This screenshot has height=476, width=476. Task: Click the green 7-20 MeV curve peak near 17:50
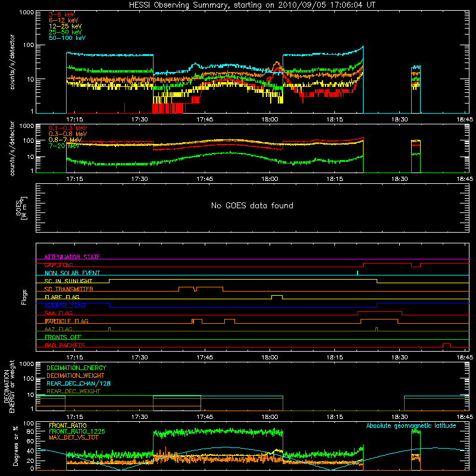[x=231, y=152]
